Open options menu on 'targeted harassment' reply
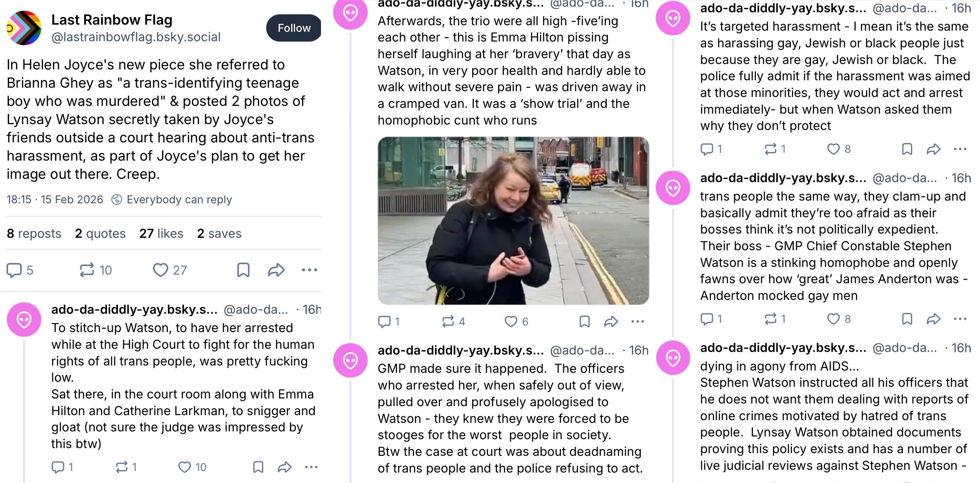980x483 pixels. coord(960,149)
